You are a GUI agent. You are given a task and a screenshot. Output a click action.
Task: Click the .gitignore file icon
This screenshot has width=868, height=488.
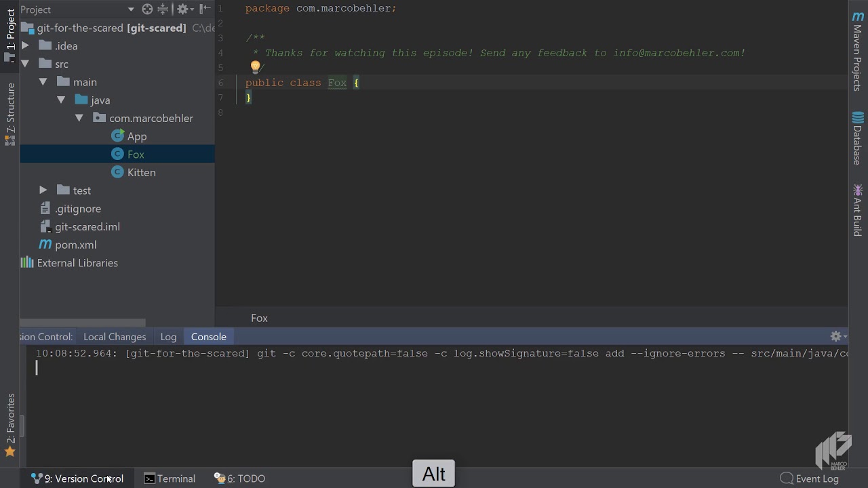click(x=45, y=209)
